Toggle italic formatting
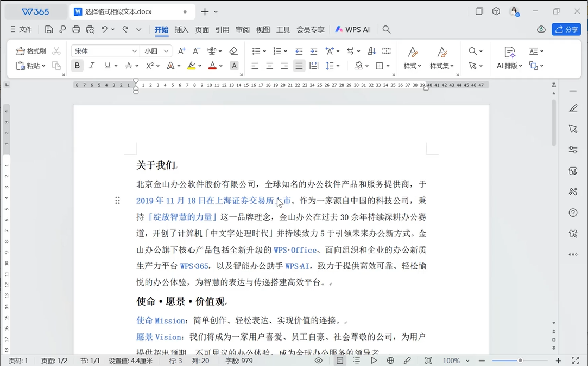Image resolution: width=588 pixels, height=366 pixels. point(92,66)
